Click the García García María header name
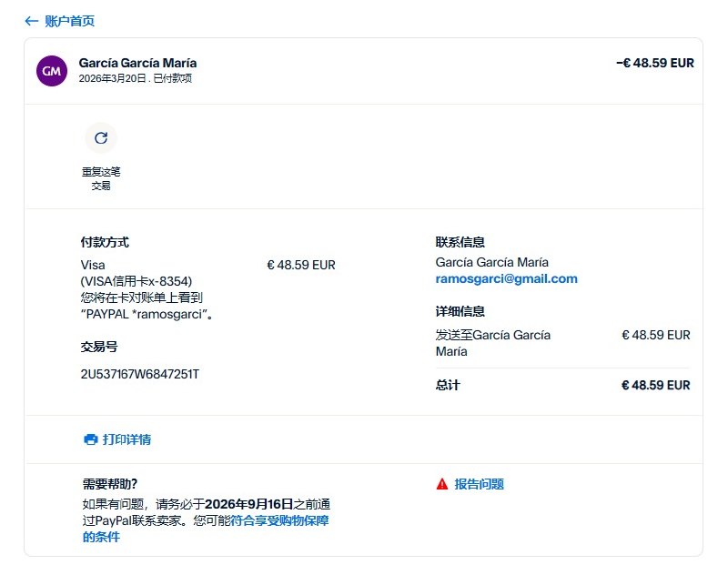728x575 pixels. pos(137,63)
